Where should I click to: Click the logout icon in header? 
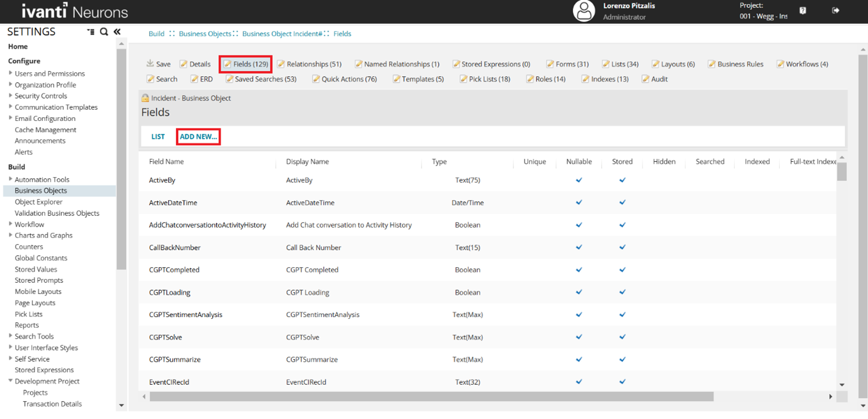tap(835, 11)
